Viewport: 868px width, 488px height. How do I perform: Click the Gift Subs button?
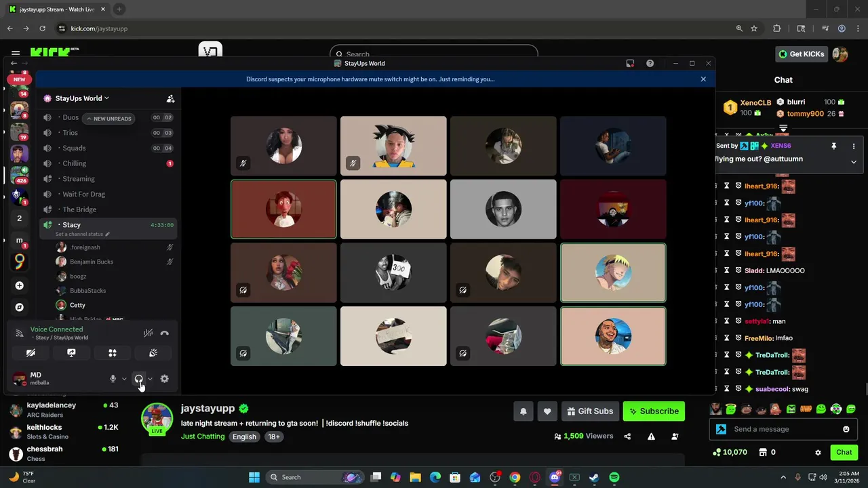pyautogui.click(x=589, y=411)
